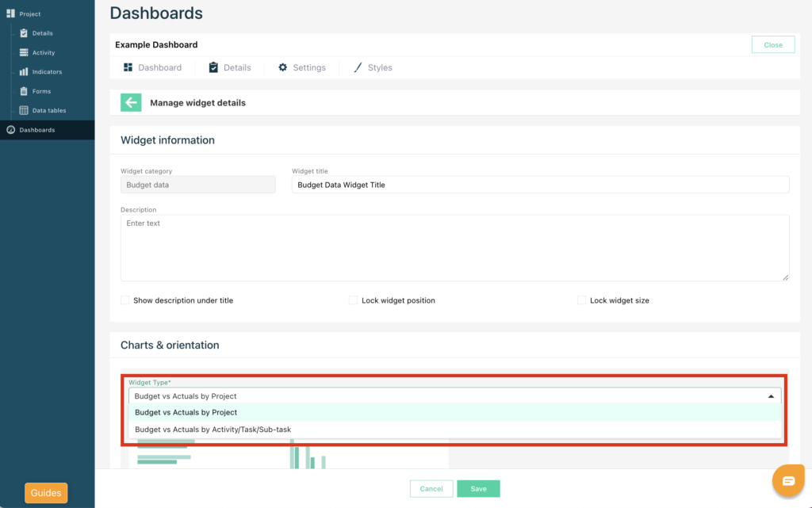Switch to the Details tab

pyautogui.click(x=230, y=67)
